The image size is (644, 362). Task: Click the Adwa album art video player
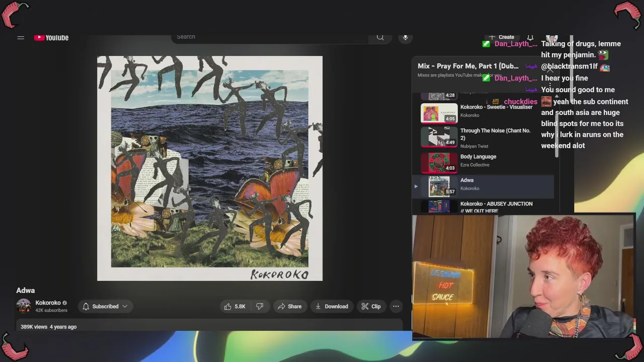point(210,168)
